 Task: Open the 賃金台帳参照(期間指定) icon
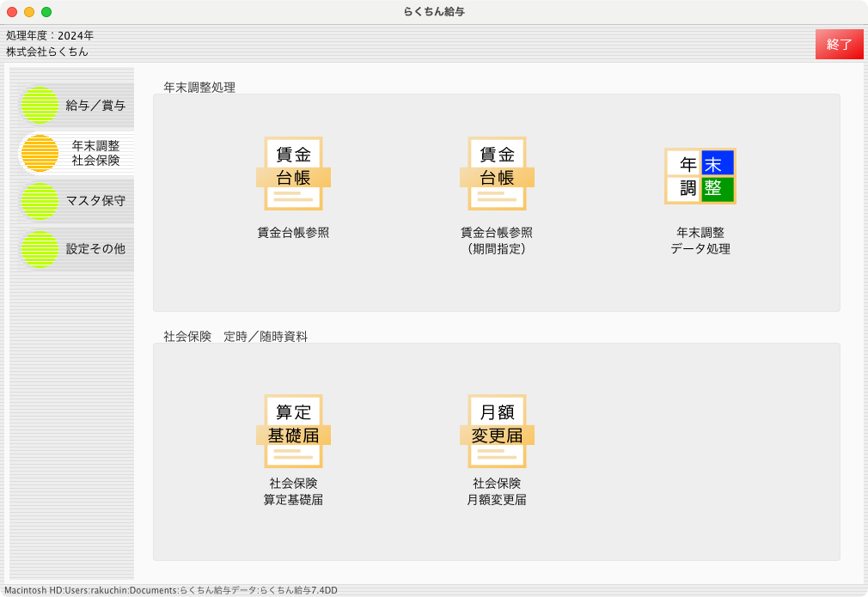497,174
